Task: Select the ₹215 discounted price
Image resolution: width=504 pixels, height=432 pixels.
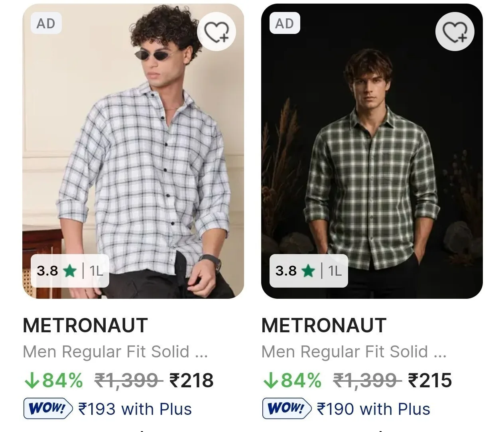Action: pos(430,380)
